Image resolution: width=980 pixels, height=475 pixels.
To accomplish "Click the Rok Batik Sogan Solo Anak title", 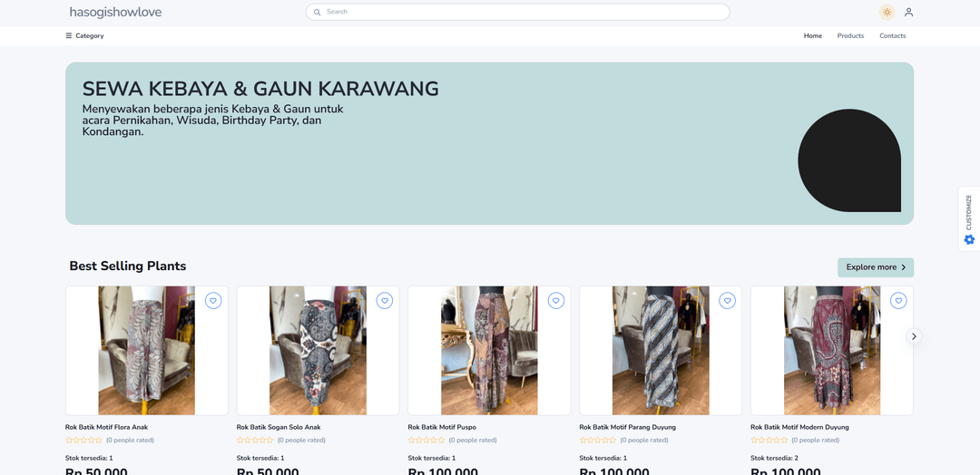I will (279, 428).
